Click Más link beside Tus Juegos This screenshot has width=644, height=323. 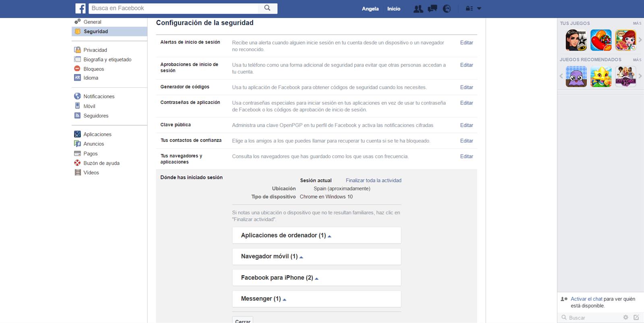pos(637,23)
